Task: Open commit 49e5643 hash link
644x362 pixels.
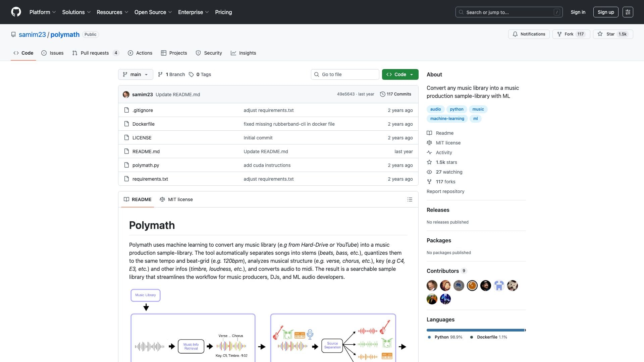Action: click(x=346, y=94)
